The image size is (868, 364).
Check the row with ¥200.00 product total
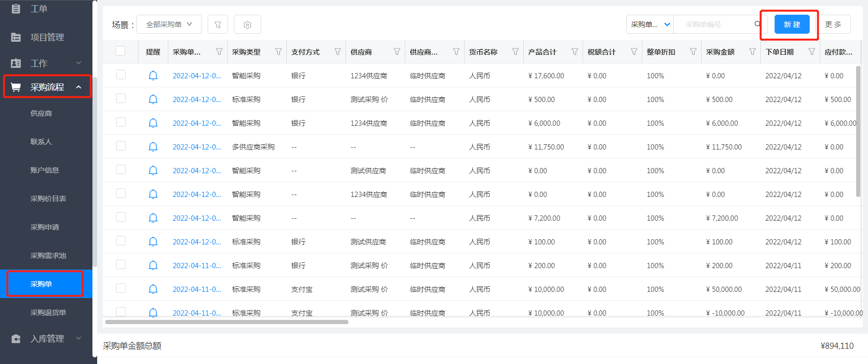[x=121, y=264]
